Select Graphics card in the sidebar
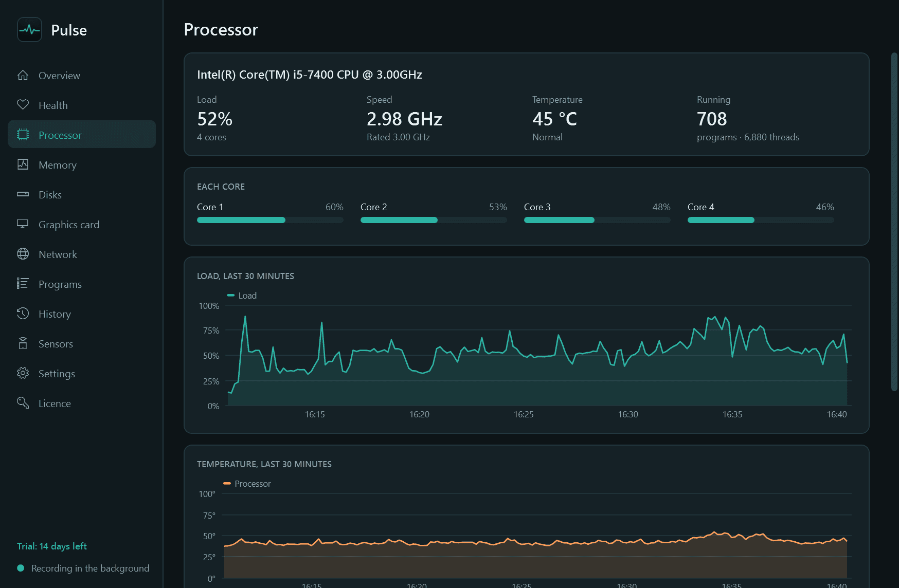899x588 pixels. [82, 225]
